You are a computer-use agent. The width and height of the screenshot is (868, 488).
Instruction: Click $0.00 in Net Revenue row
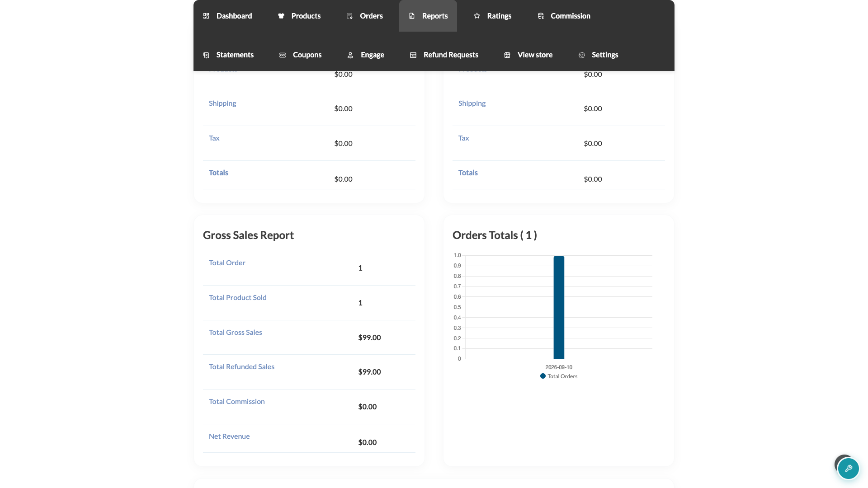(x=367, y=442)
